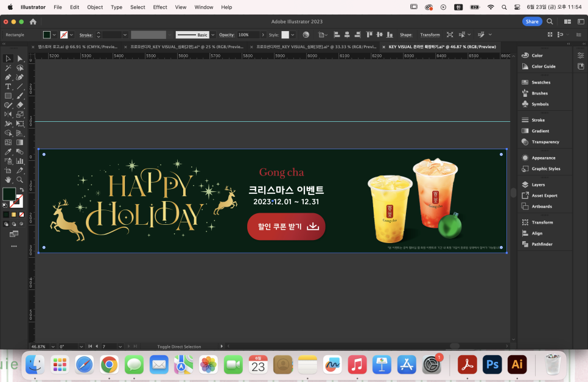This screenshot has height=382, width=588.
Task: Click the Shape link in control bar
Action: click(406, 35)
